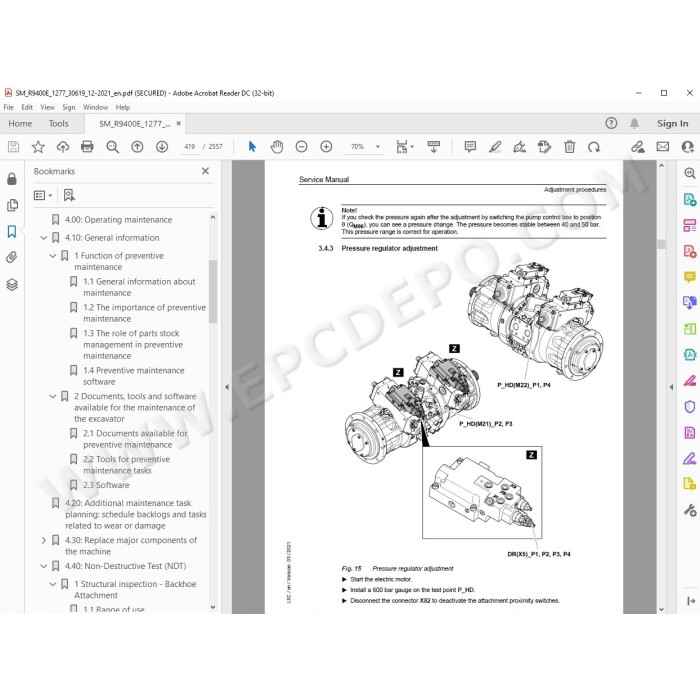This screenshot has width=700, height=700.
Task: Activate the Hand pan tool
Action: pyautogui.click(x=277, y=147)
